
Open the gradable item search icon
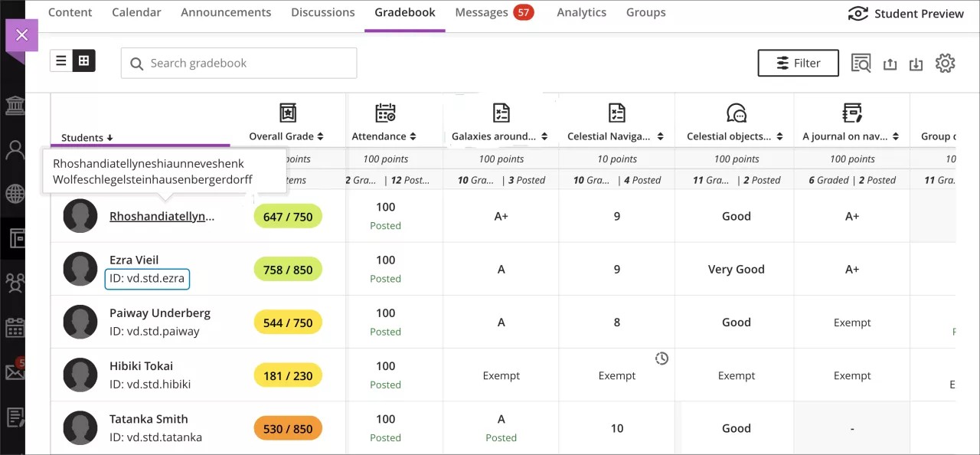tap(861, 63)
